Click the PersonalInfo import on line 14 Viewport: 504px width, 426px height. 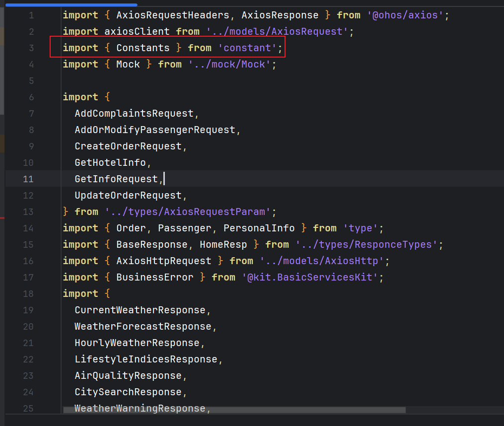(x=259, y=228)
